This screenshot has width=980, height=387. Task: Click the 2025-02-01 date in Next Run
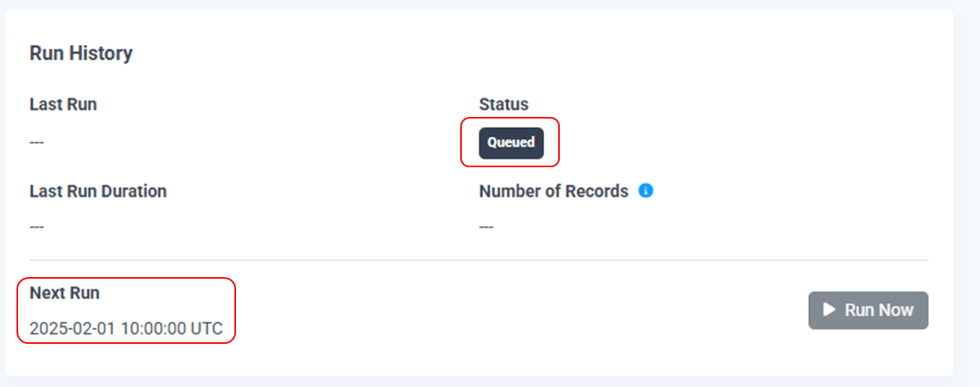coord(72,329)
